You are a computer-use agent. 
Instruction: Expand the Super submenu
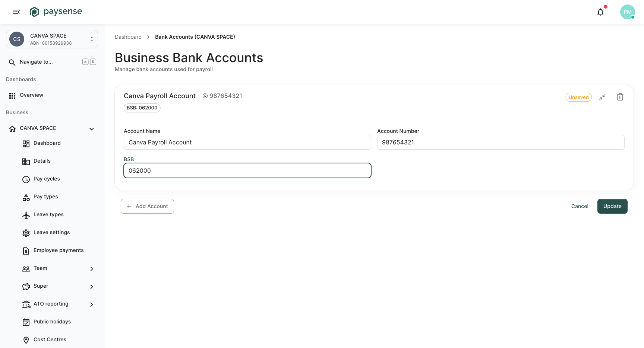92,287
